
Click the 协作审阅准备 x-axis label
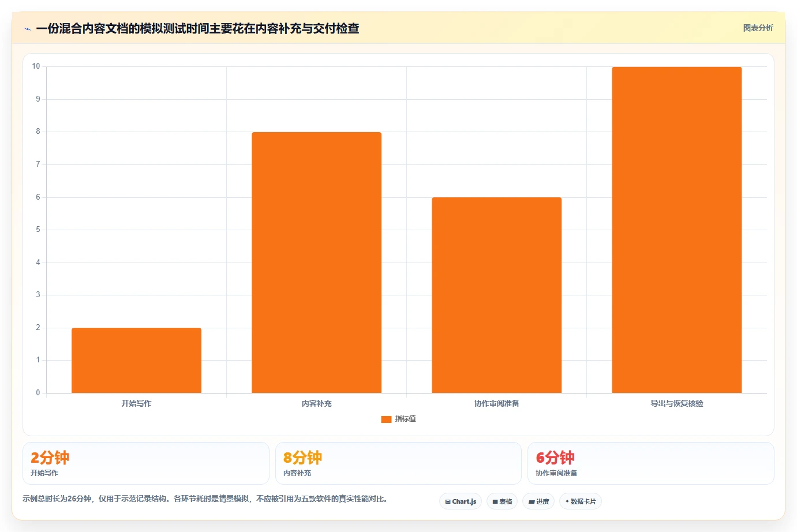496,403
